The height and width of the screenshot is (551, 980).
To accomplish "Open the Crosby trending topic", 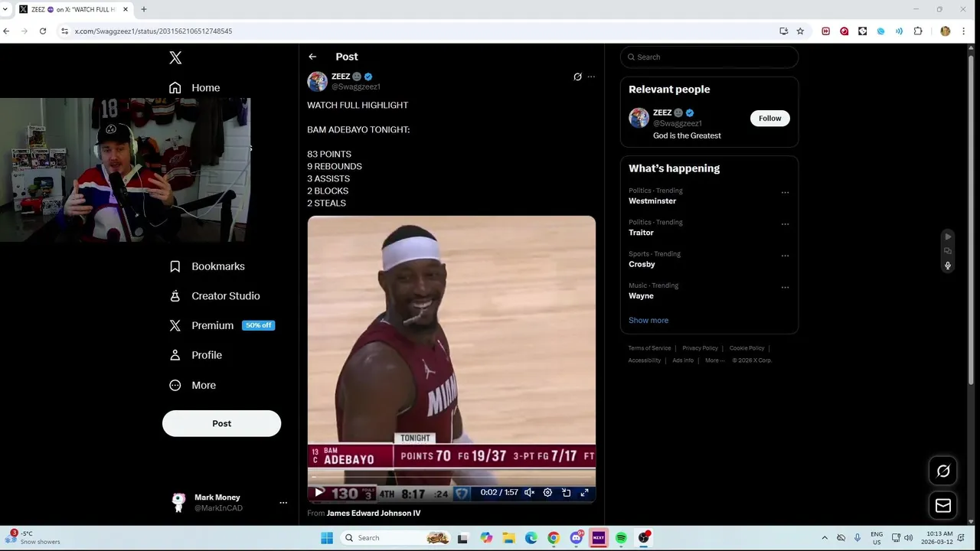I will (x=642, y=265).
